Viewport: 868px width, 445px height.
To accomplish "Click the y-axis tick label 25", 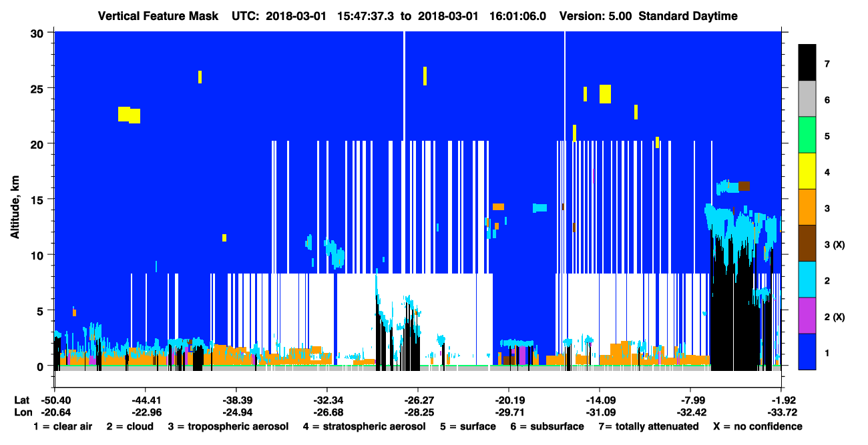I will pos(39,88).
